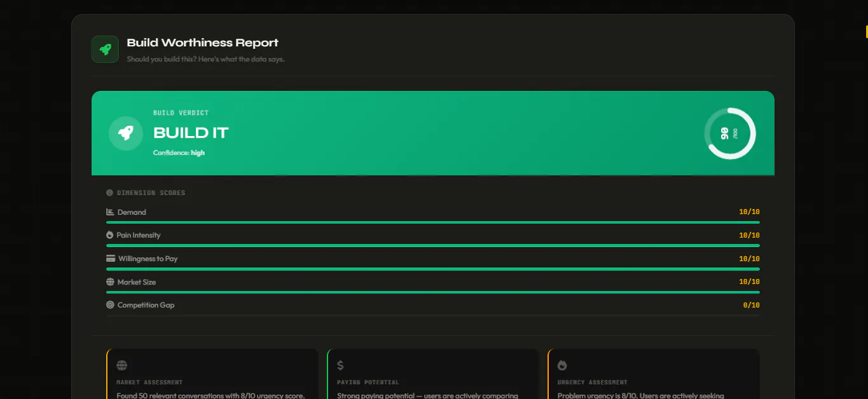This screenshot has height=399, width=868.
Task: Click the bar chart icon next to Demand
Action: [110, 212]
